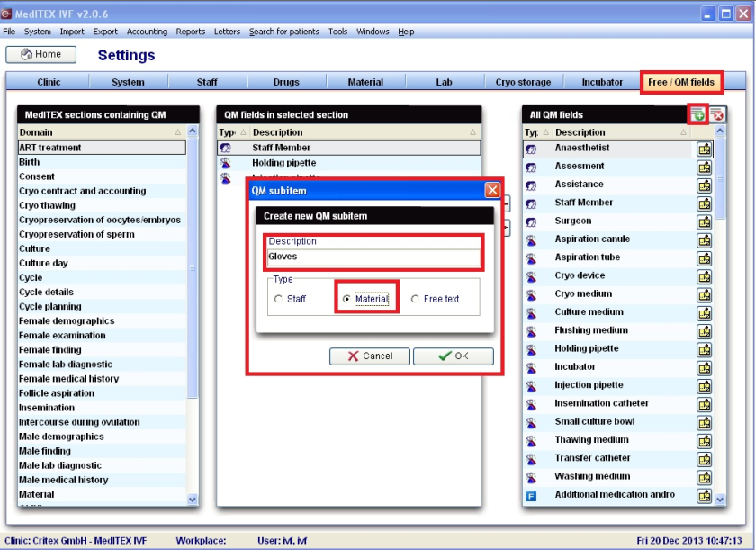Viewport: 756px width, 550px height.
Task: Click the material type icon beside Cryo device
Action: tap(531, 276)
